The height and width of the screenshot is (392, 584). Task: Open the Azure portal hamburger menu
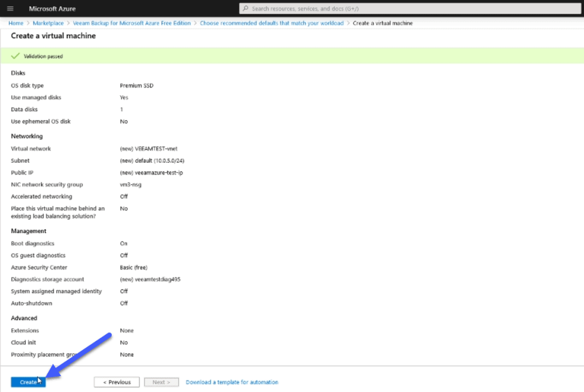10,9
